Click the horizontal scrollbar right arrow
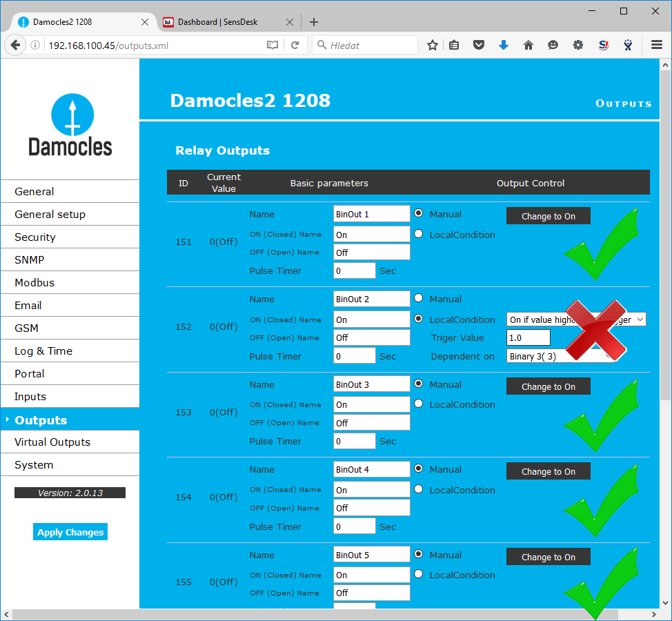 [654, 614]
